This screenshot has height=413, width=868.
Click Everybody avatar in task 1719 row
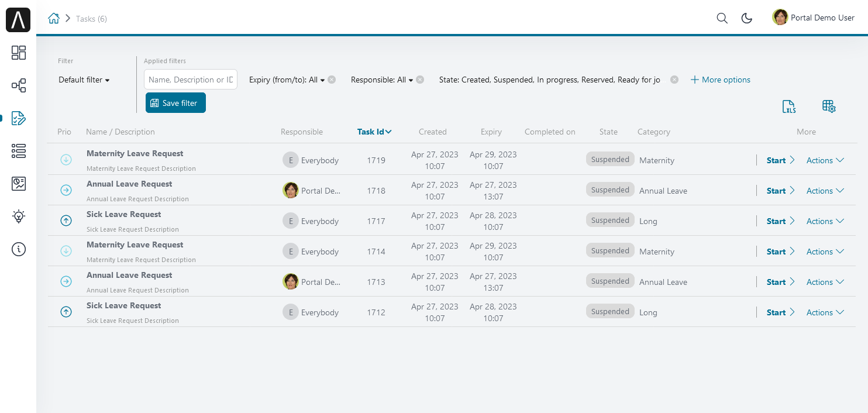point(291,160)
